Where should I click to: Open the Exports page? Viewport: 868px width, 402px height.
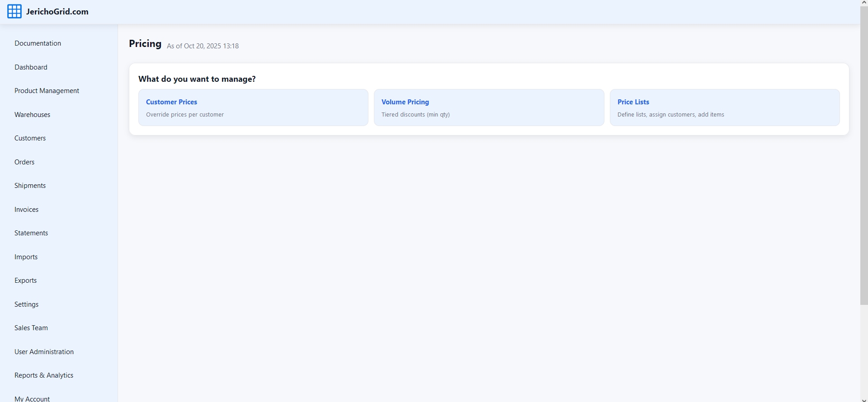tap(25, 280)
